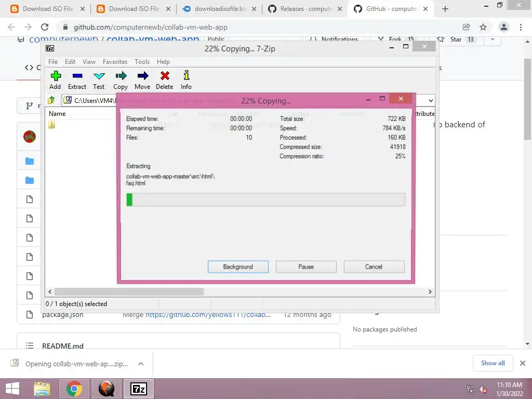Open the package.json file on GitHub
The width and height of the screenshot is (532, 399).
coord(63,314)
